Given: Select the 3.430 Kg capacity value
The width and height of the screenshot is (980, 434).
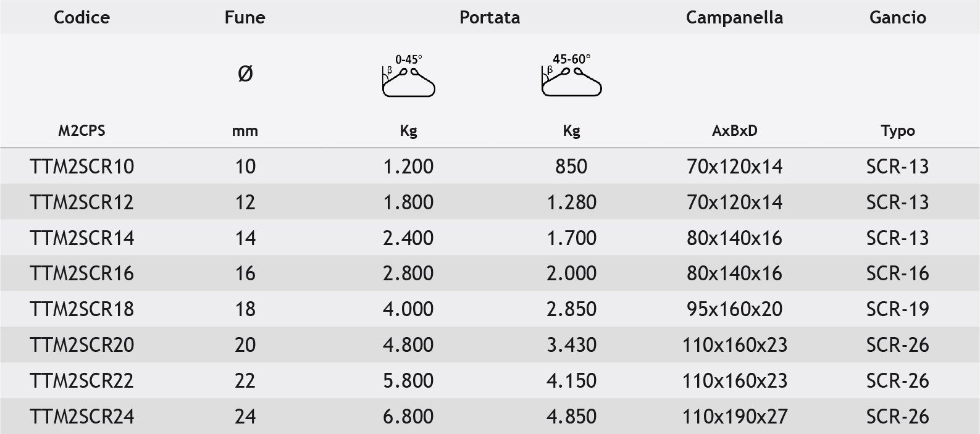Looking at the screenshot, I should [x=571, y=345].
